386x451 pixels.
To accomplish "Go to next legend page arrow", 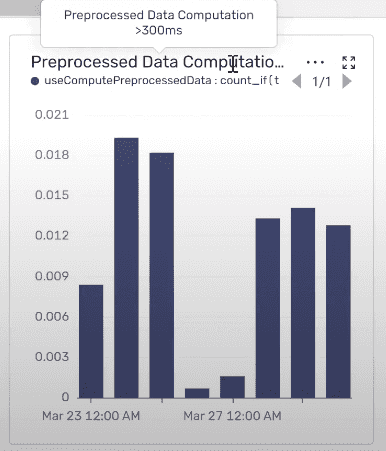I will [x=347, y=81].
